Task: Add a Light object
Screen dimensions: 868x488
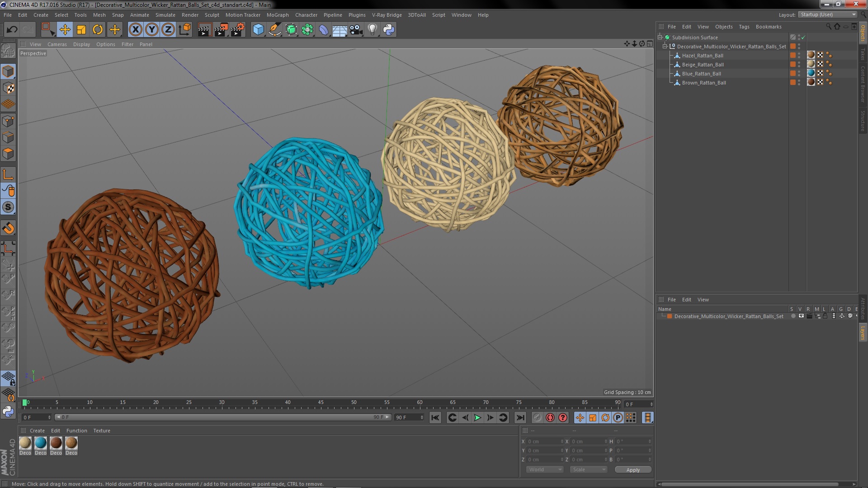Action: (x=372, y=30)
